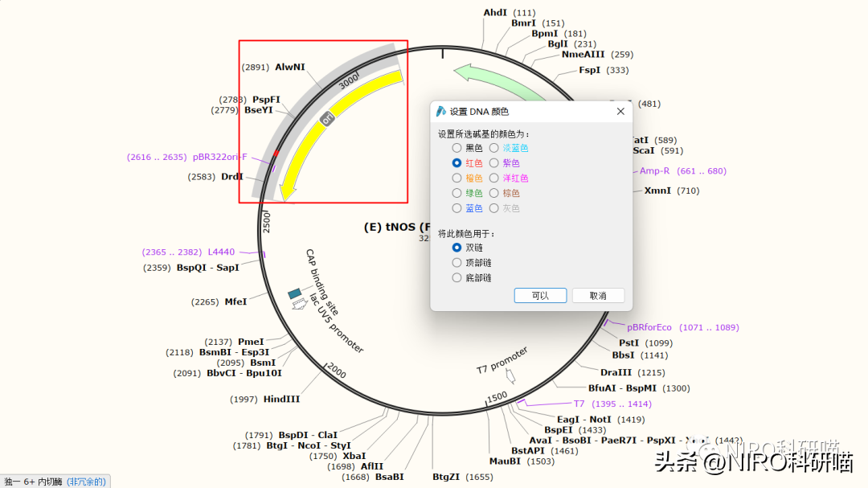The height and width of the screenshot is (488, 868).
Task: Select the green feature arrow on the map
Action: click(482, 77)
